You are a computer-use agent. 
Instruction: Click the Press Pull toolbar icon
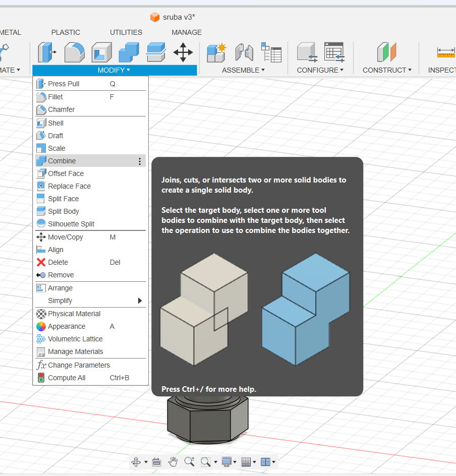tap(47, 52)
